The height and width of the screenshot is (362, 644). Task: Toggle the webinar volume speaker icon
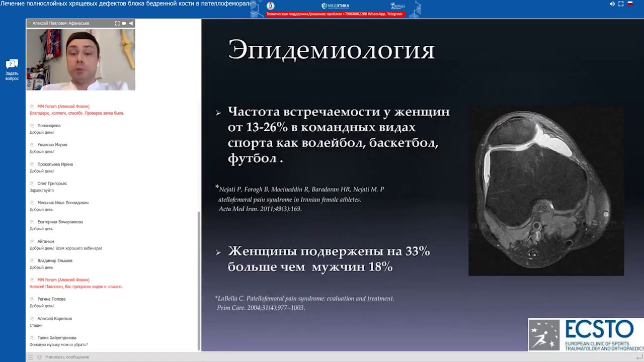612,4
